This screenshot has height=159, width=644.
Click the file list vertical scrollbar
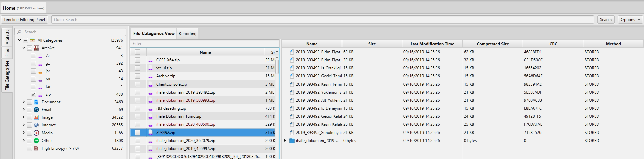(277, 65)
